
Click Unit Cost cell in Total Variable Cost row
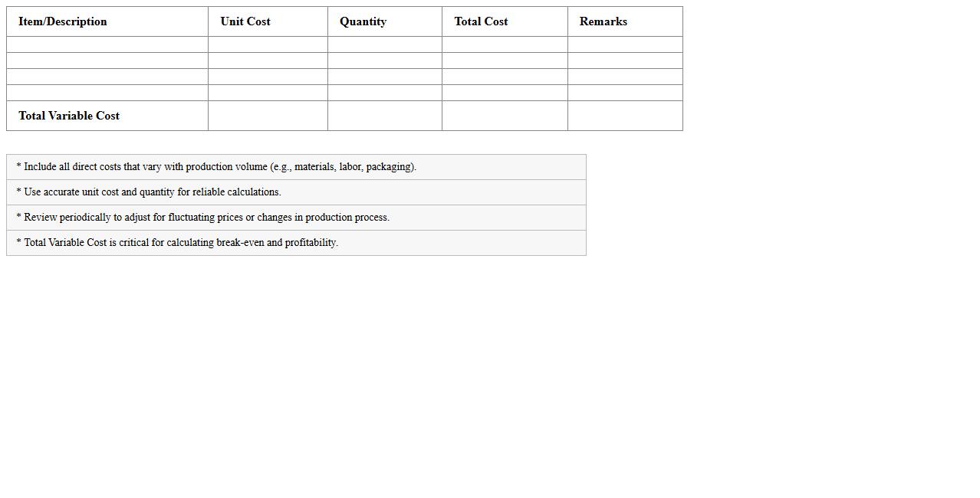point(268,116)
